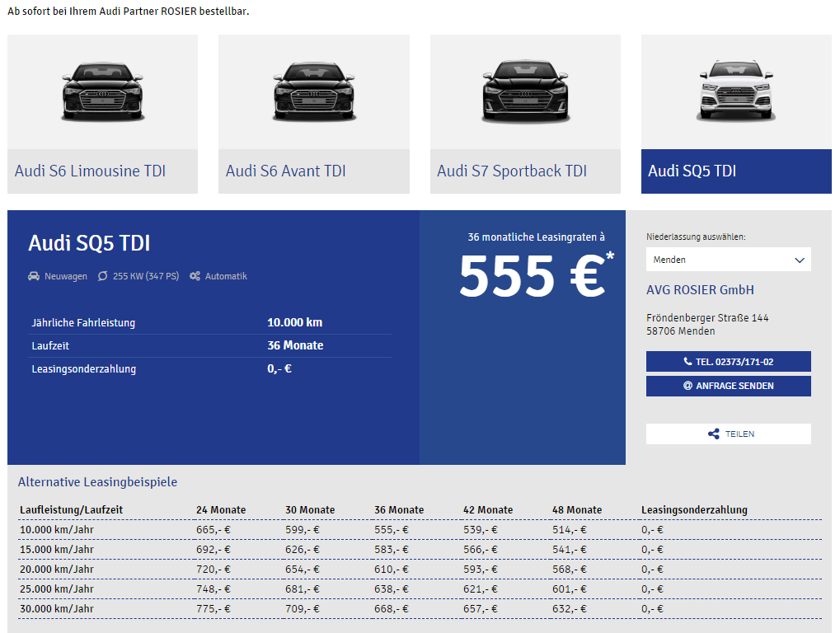Click the 775,- € table cell
This screenshot has width=840, height=633.
pos(214,609)
